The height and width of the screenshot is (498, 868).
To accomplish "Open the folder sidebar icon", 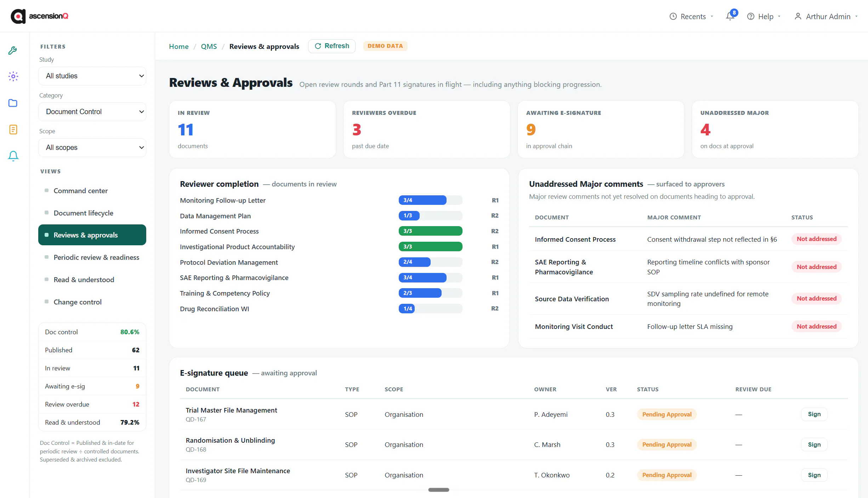I will pyautogui.click(x=13, y=103).
